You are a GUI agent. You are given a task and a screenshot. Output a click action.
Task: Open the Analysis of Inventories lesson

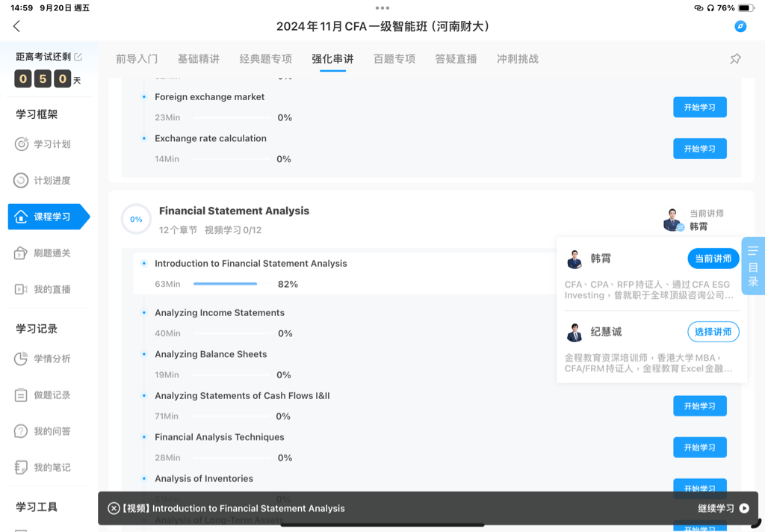(204, 479)
